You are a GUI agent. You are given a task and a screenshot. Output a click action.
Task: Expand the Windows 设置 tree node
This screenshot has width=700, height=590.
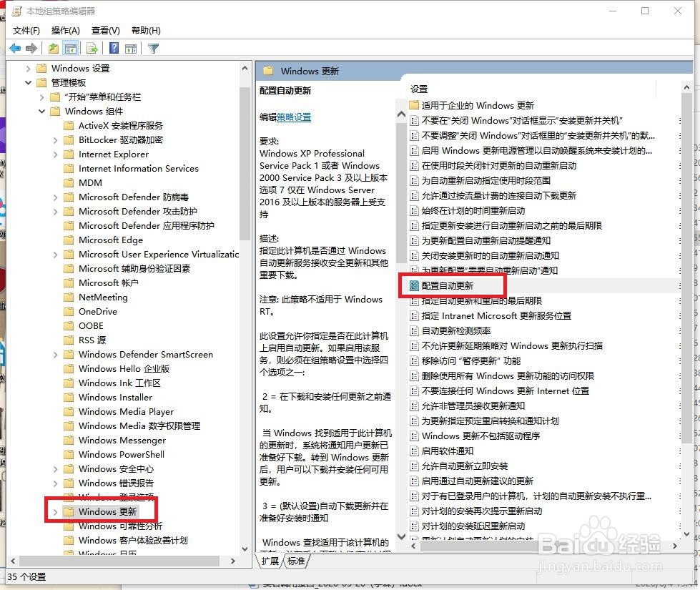[x=28, y=69]
